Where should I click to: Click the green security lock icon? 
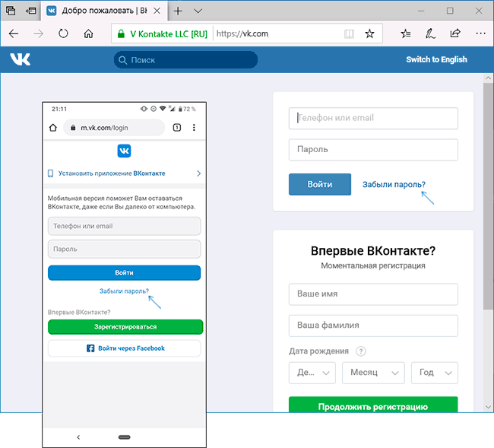pyautogui.click(x=121, y=33)
